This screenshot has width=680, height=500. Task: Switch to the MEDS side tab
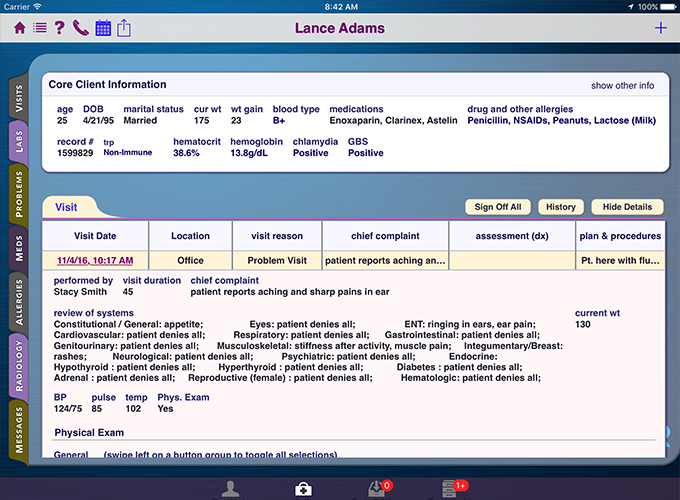coord(19,248)
